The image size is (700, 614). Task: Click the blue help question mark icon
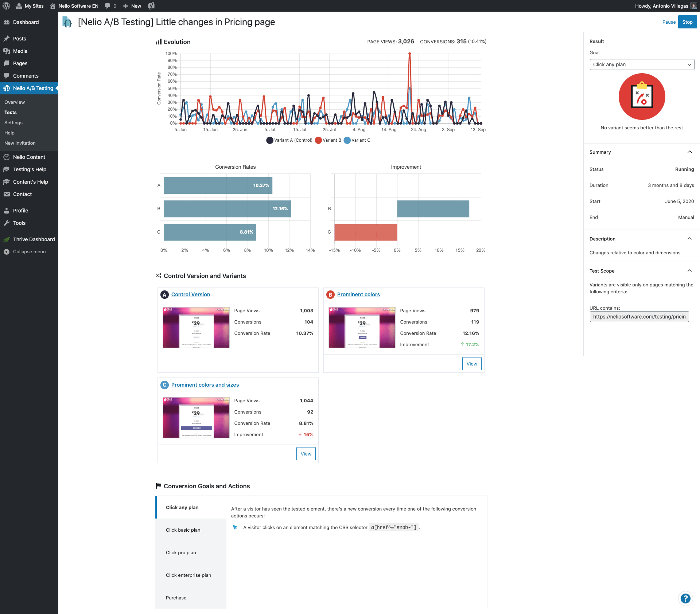click(x=685, y=598)
